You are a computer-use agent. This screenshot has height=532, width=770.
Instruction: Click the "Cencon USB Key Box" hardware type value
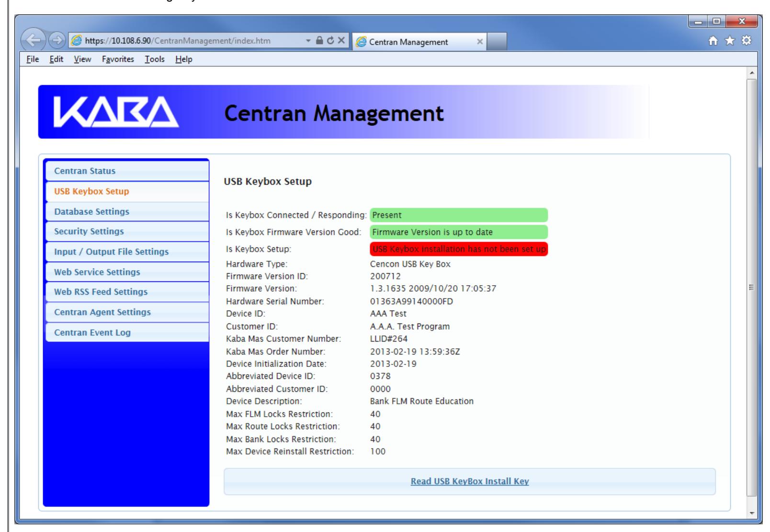click(x=410, y=264)
